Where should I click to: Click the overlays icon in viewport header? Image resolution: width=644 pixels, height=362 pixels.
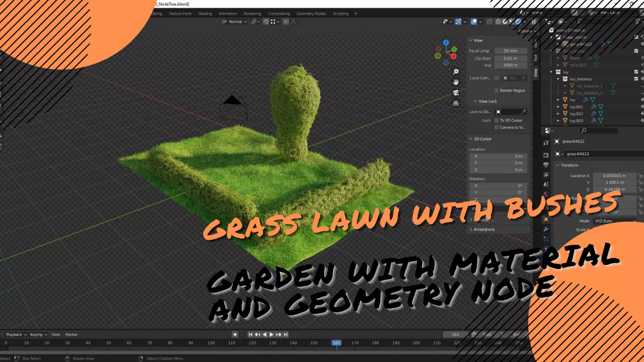(474, 22)
